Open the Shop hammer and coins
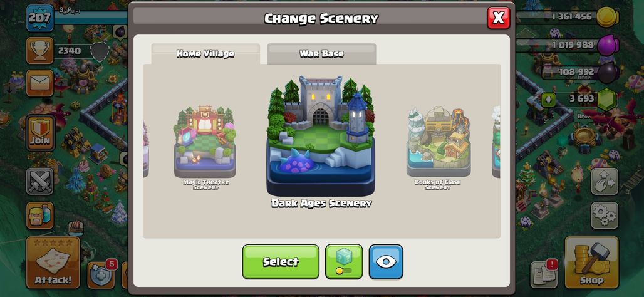644x297 pixels. pos(592,263)
